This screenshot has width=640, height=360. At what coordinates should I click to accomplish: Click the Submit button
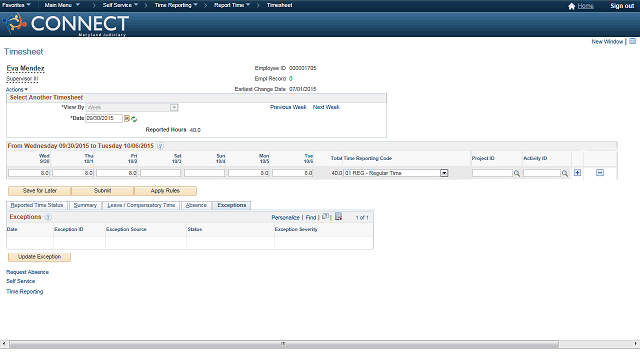point(102,191)
